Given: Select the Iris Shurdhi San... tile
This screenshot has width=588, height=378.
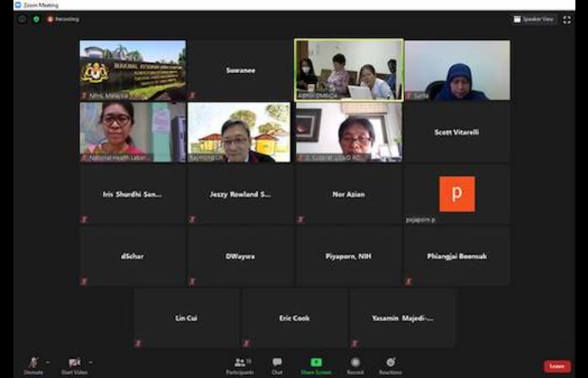Looking at the screenshot, I should coord(133,194).
